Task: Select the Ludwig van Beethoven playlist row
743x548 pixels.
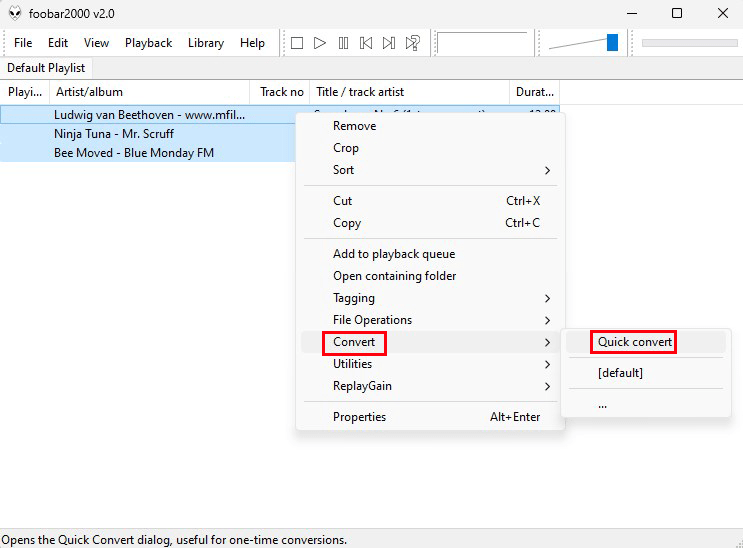Action: (x=148, y=115)
